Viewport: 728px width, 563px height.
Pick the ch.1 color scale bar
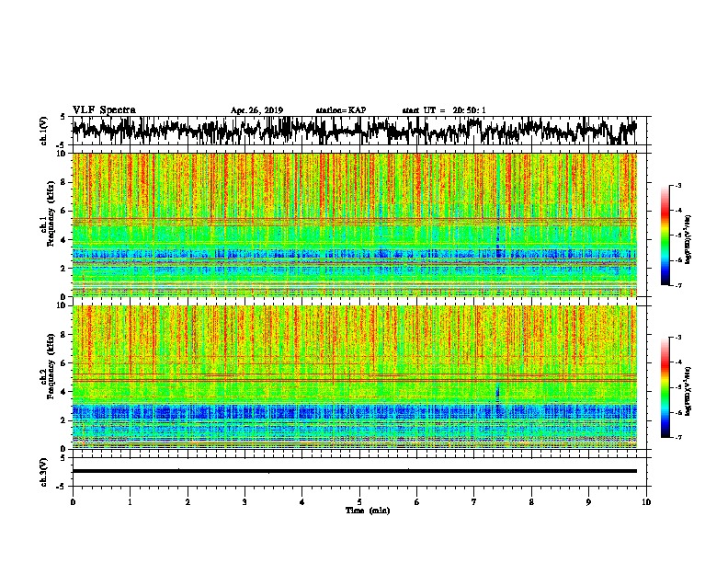665,236
